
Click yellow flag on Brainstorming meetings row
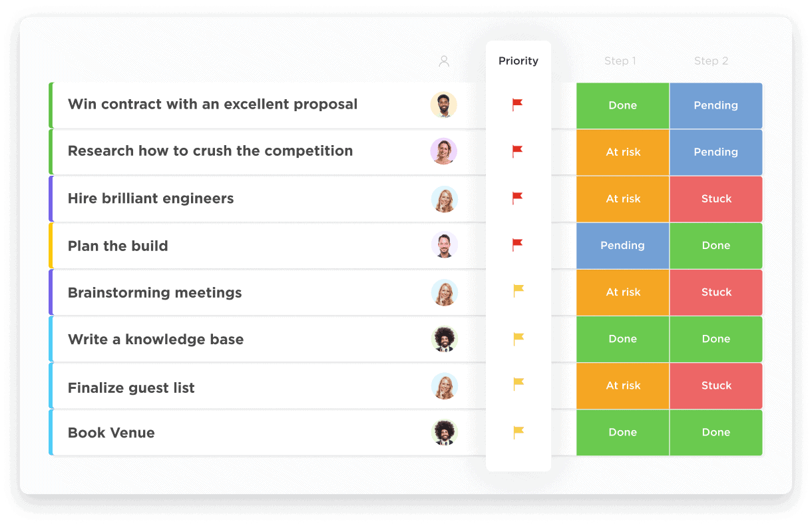point(518,291)
